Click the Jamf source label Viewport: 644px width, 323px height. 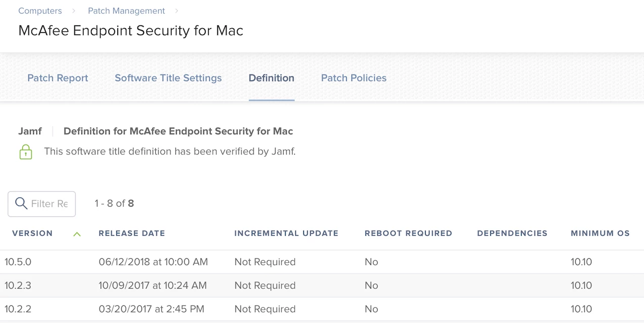coord(30,131)
